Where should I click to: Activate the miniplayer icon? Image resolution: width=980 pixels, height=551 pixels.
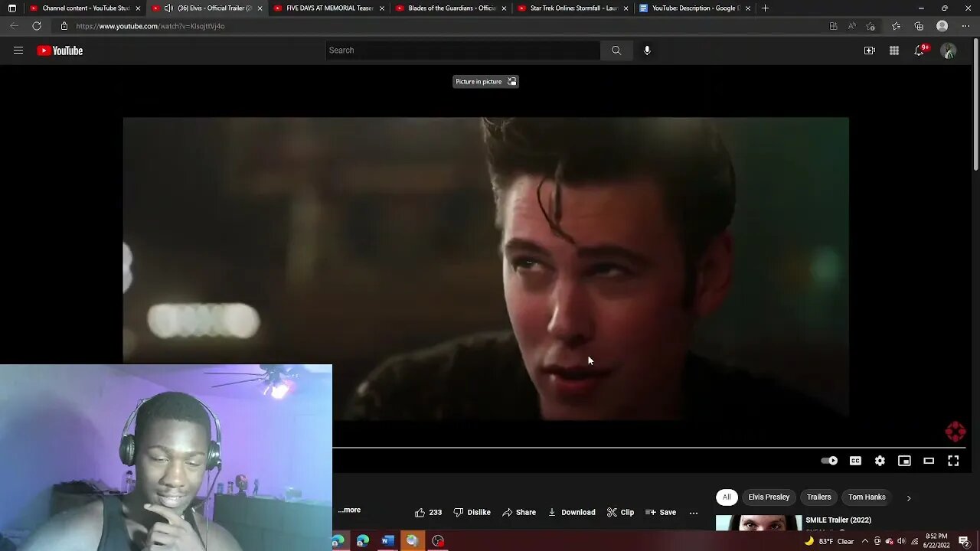tap(904, 461)
